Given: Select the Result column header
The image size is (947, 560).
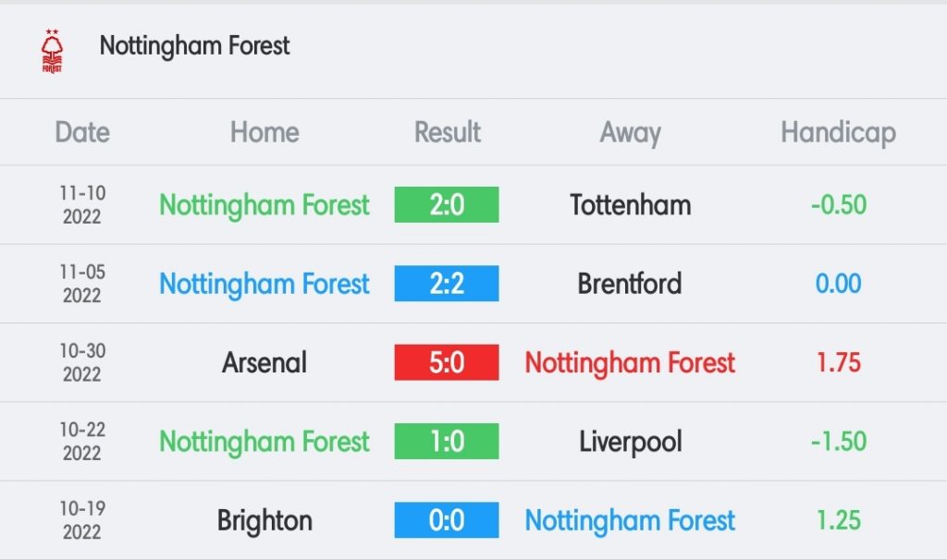Looking at the screenshot, I should 447,132.
